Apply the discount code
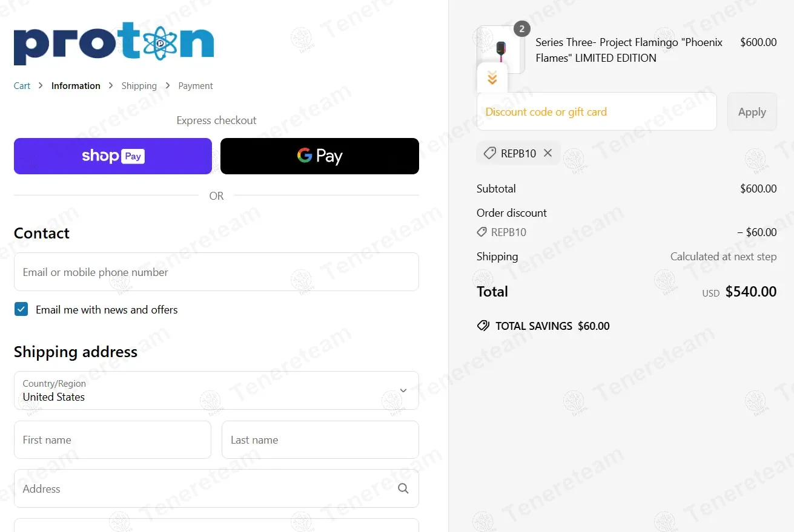Image resolution: width=794 pixels, height=532 pixels. (752, 111)
